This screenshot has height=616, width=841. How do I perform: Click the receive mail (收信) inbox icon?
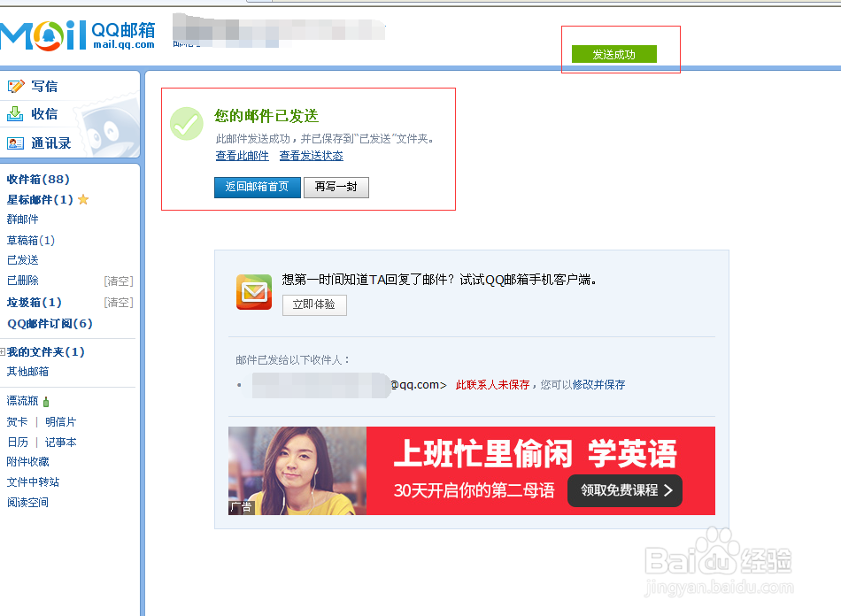[16, 113]
